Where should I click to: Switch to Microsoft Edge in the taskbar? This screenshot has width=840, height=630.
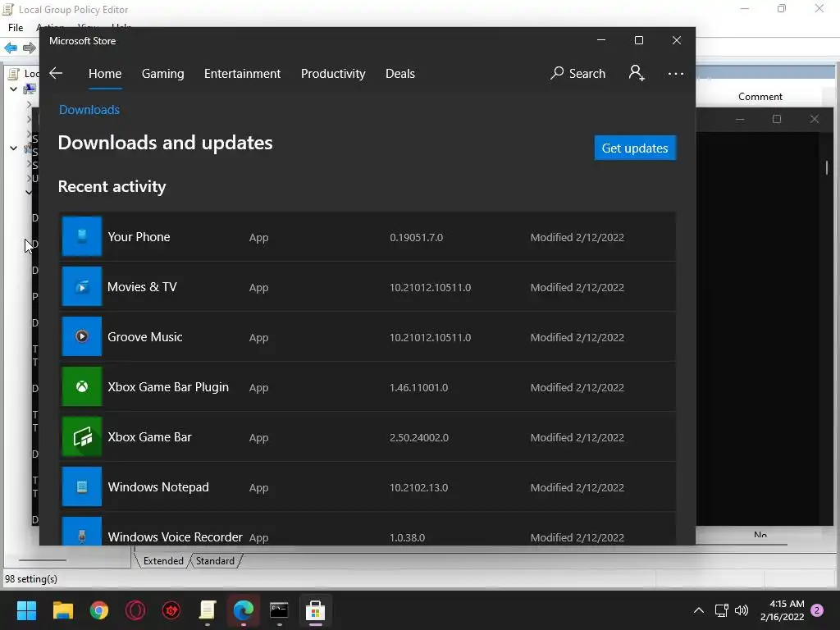pos(243,610)
